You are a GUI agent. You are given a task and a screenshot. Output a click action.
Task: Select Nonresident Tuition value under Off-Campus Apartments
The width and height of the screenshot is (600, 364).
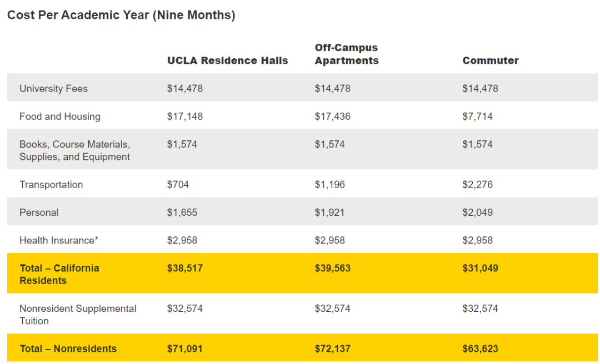pos(333,308)
